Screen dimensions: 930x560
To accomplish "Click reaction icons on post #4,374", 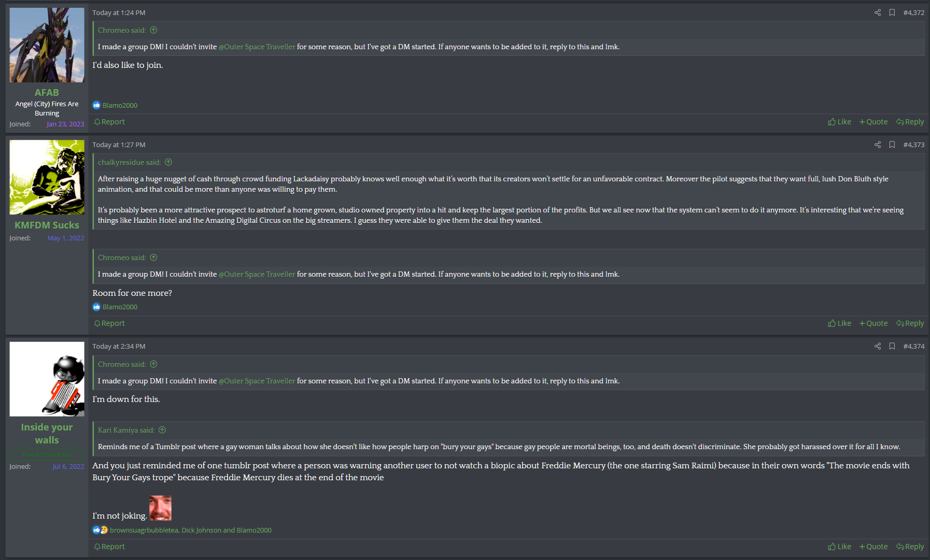I will pyautogui.click(x=100, y=530).
